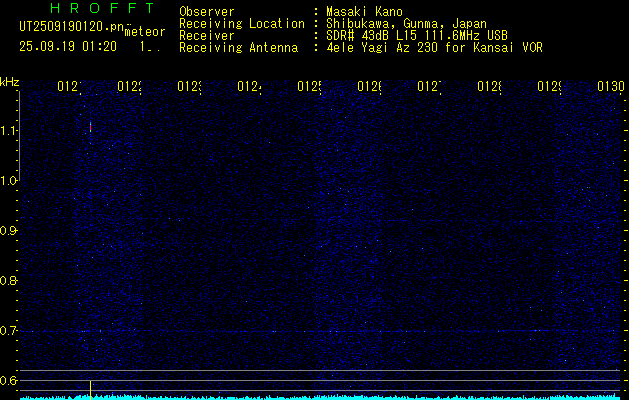Click the 0126 time axis label
Screen dimensions: 629x400
(369, 86)
